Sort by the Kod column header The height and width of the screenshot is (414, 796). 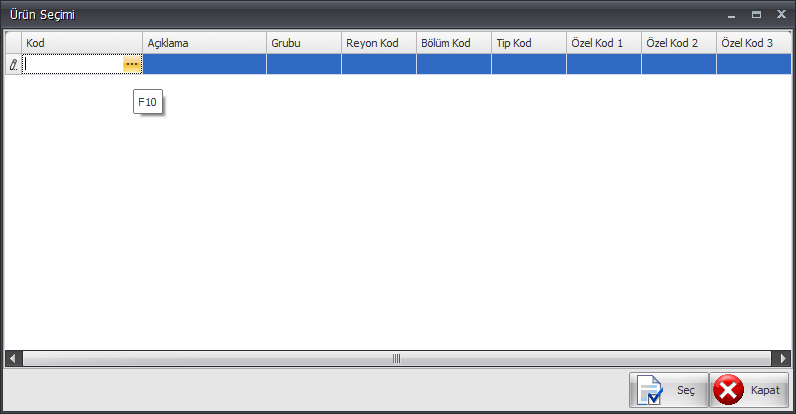click(81, 43)
